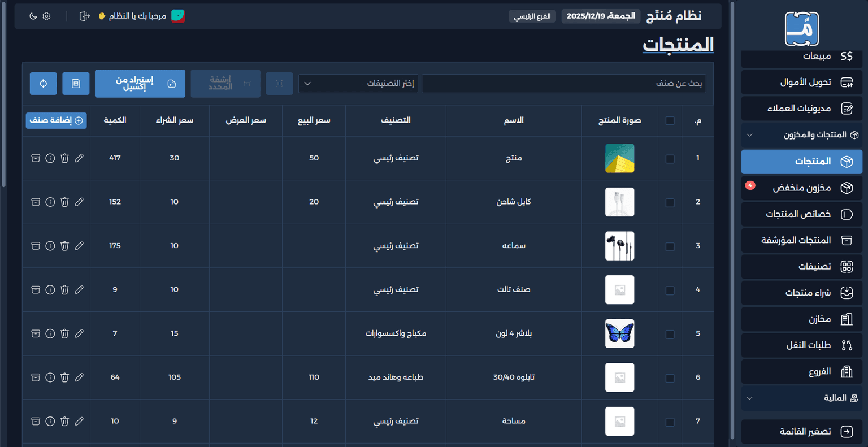This screenshot has height=447, width=868.
Task: Select checkbox for product بلاشر 4 لون
Action: click(x=670, y=334)
